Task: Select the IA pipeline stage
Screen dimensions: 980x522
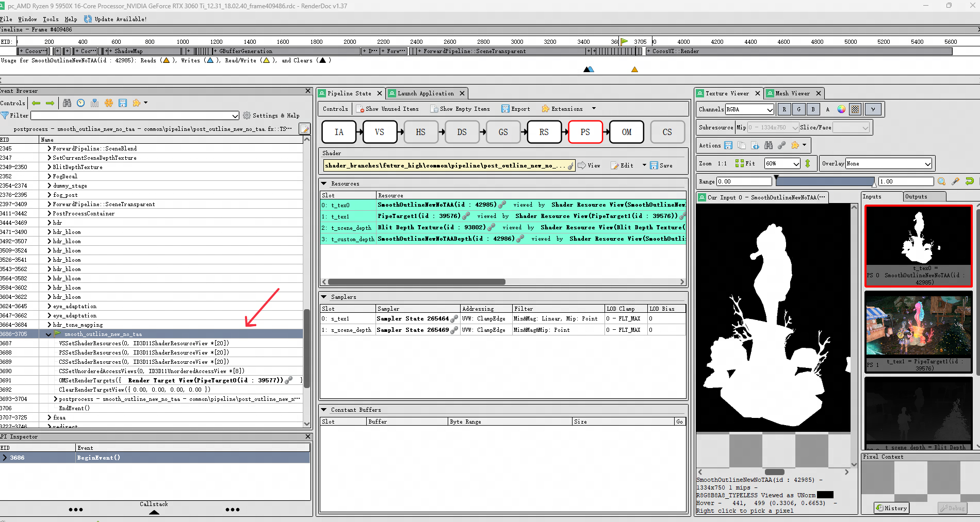Action: click(339, 132)
